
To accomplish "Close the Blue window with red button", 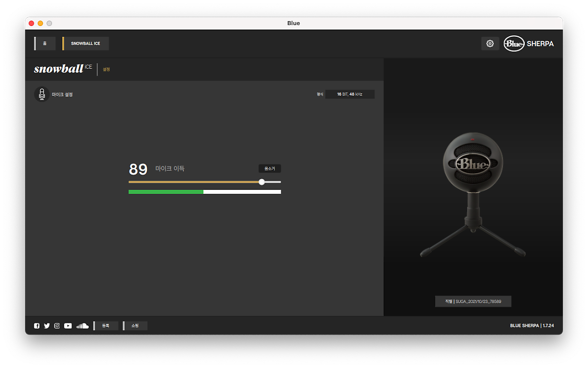I will (x=31, y=23).
